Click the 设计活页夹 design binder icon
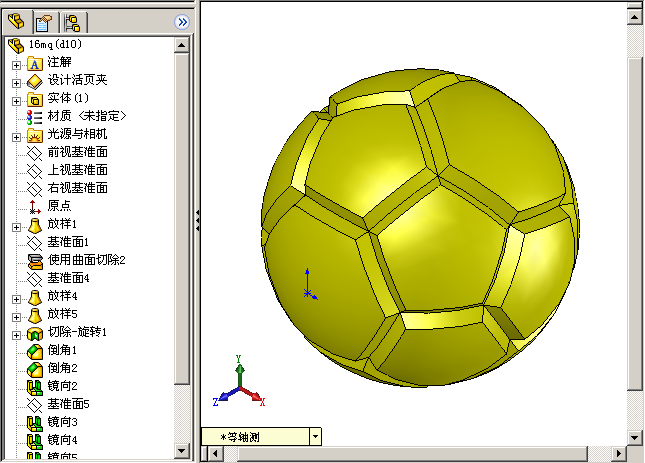 click(35, 81)
